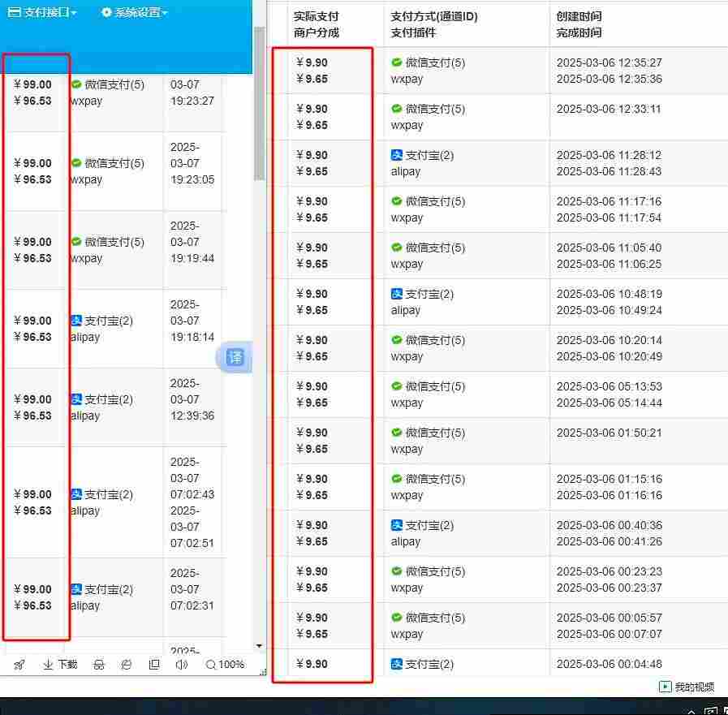Open the 下载 downloads button
Image resolution: width=728 pixels, height=715 pixels.
pyautogui.click(x=60, y=665)
